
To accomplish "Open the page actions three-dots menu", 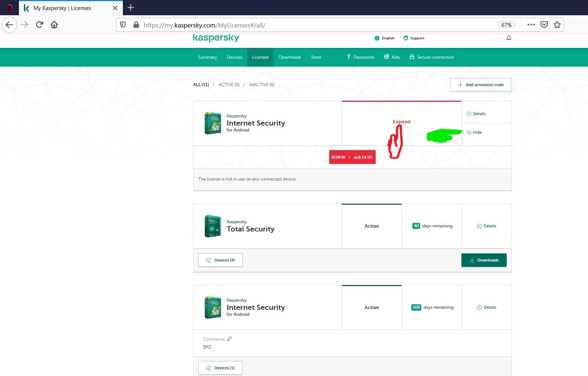I will coord(531,25).
